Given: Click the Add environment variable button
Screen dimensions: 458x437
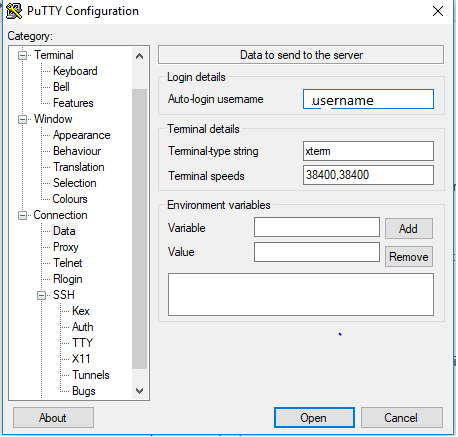Looking at the screenshot, I should (409, 229).
